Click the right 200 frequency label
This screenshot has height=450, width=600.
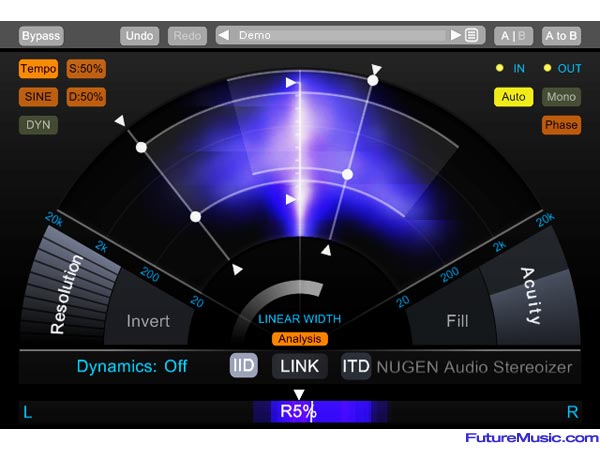pos(450,274)
